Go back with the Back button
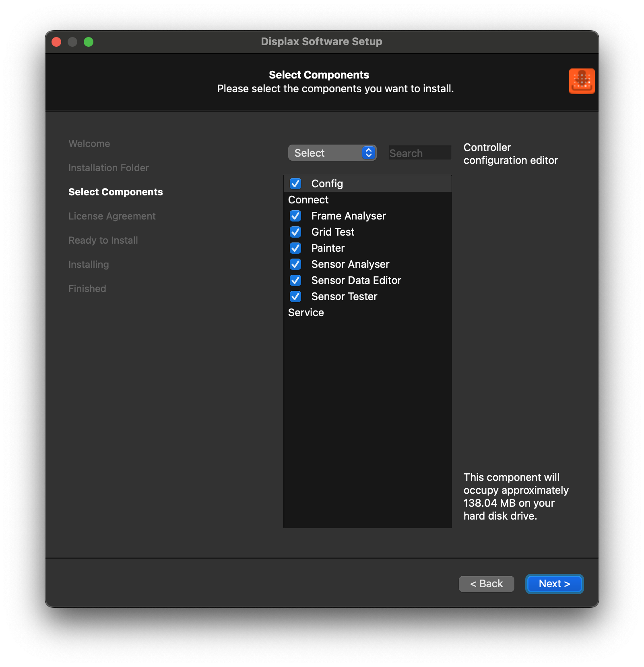The width and height of the screenshot is (644, 667). [486, 584]
